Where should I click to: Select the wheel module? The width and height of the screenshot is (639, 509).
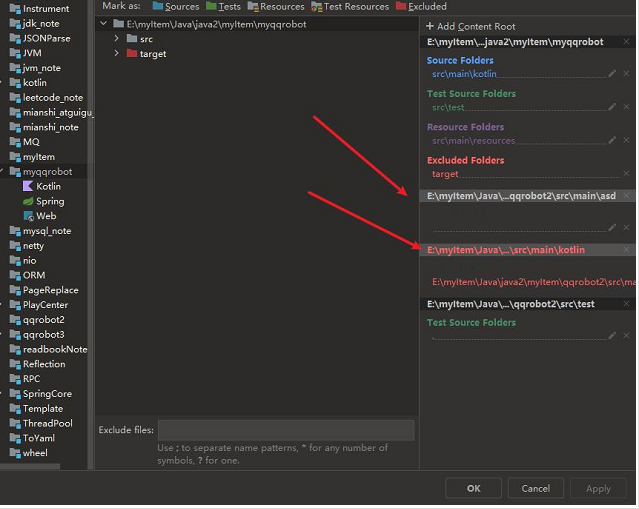click(x=29, y=453)
